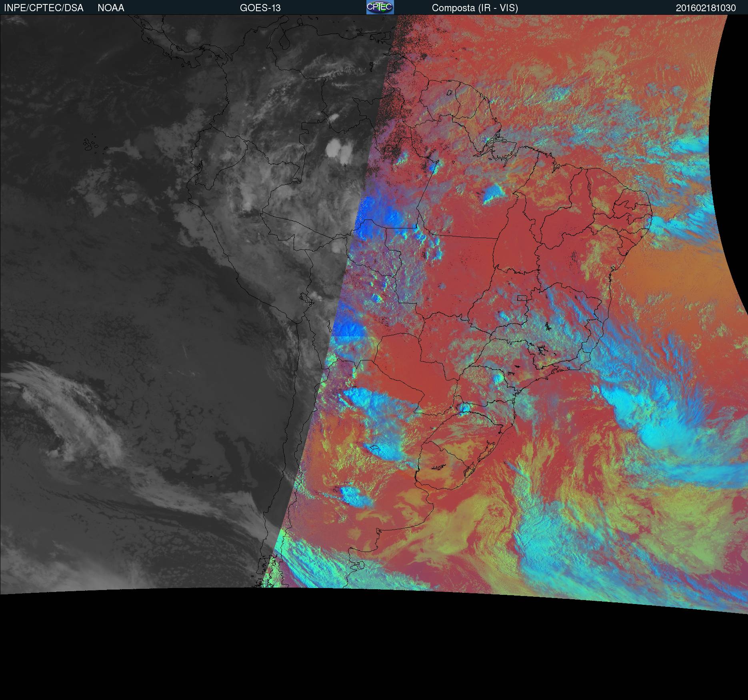Click the CPTEC logo in the header
This screenshot has height=700, width=748.
(x=380, y=7)
